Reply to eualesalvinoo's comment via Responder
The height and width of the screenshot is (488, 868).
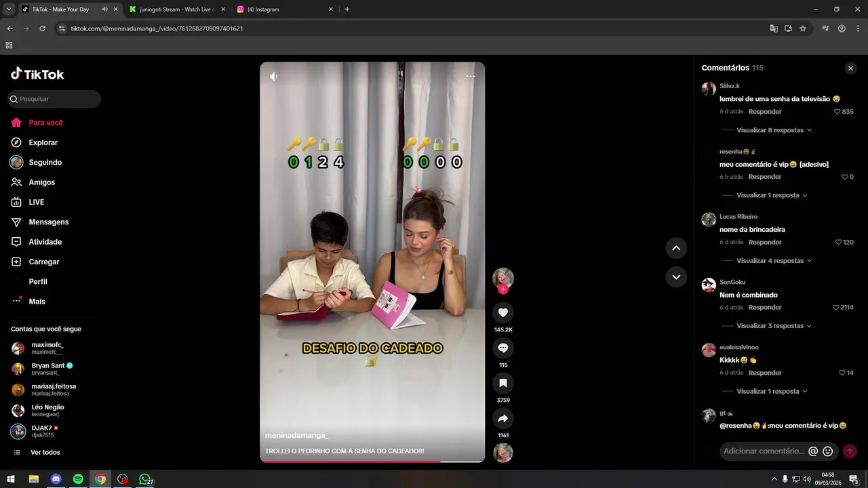[765, 373]
